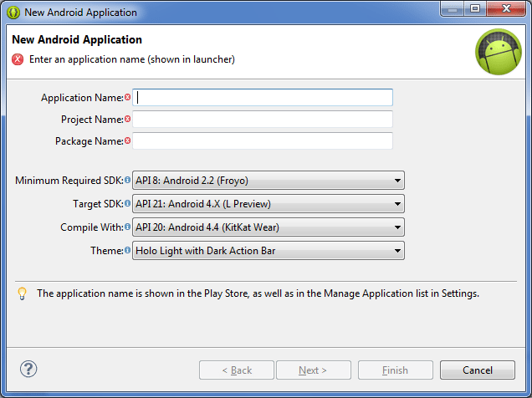Click the Theme info icon
The width and height of the screenshot is (532, 398).
(x=128, y=250)
